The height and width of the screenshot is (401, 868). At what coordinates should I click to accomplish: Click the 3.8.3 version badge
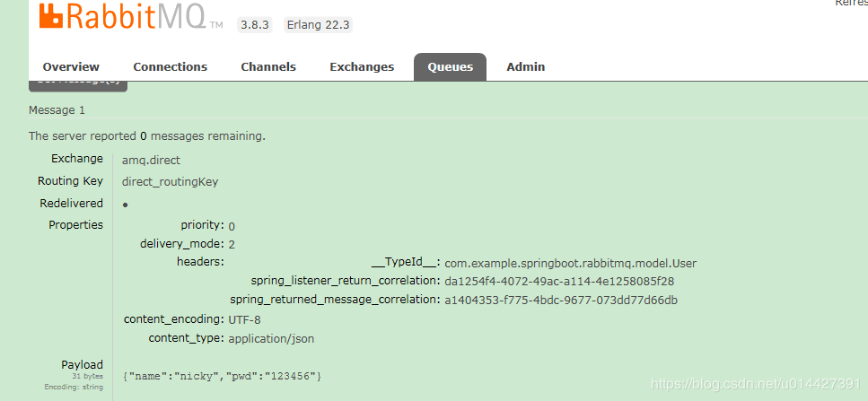point(256,25)
